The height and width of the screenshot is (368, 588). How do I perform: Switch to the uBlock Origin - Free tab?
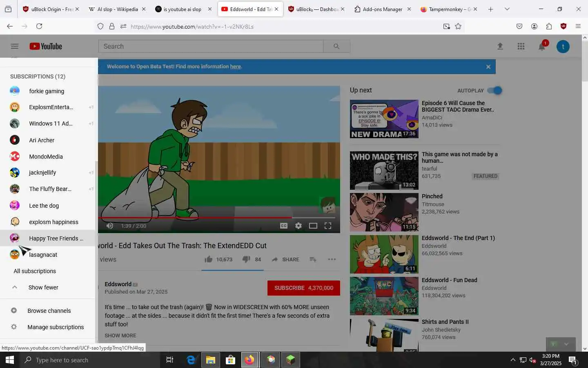coord(50,9)
